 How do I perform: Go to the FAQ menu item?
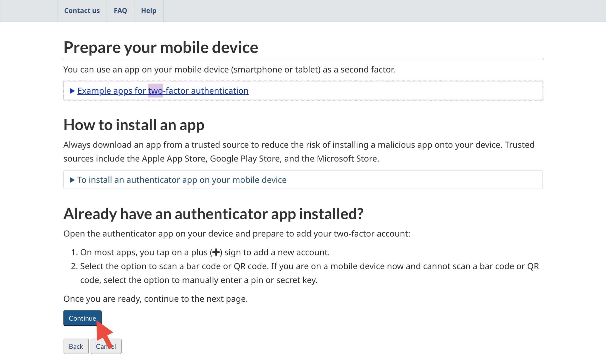click(x=120, y=10)
